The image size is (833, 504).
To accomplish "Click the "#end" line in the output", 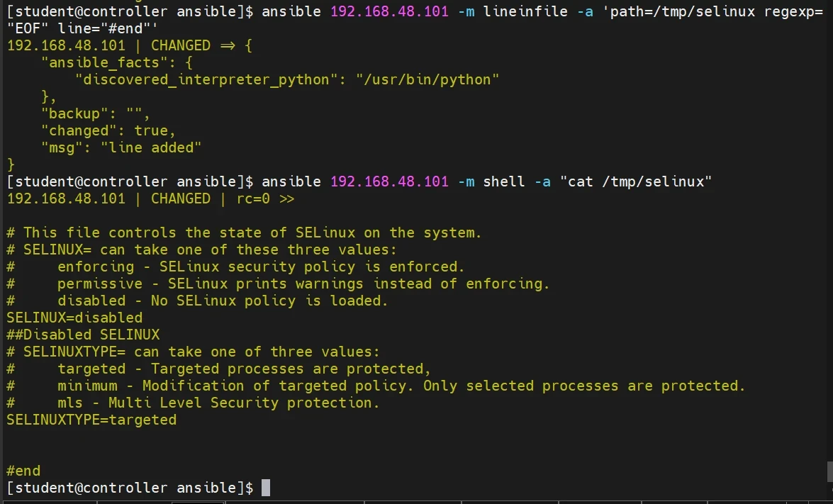I will coord(23,471).
